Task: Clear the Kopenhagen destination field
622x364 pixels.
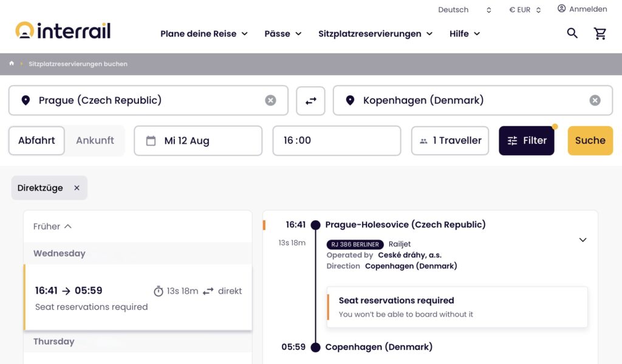Action: [595, 101]
